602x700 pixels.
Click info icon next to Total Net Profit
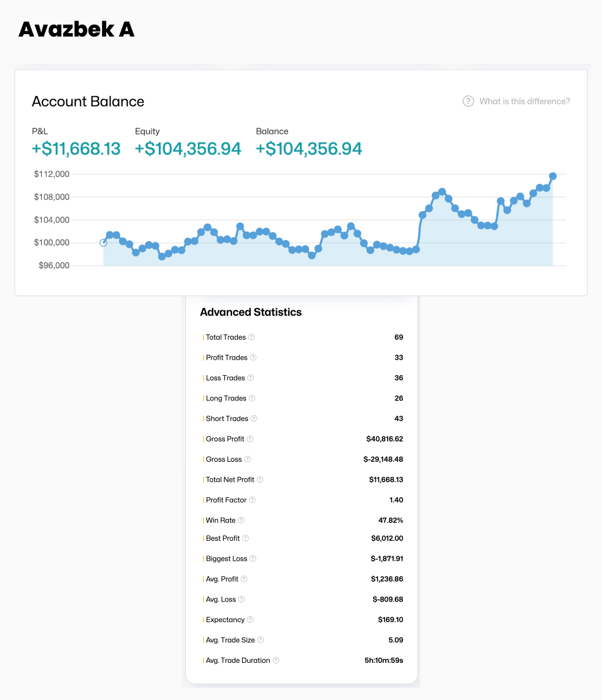260,479
